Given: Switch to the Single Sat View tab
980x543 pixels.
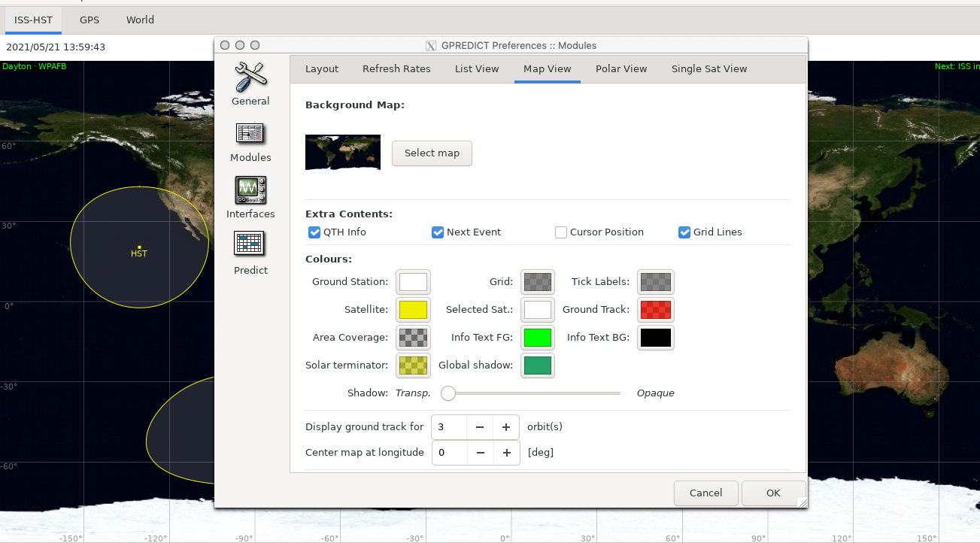Looking at the screenshot, I should pos(708,68).
